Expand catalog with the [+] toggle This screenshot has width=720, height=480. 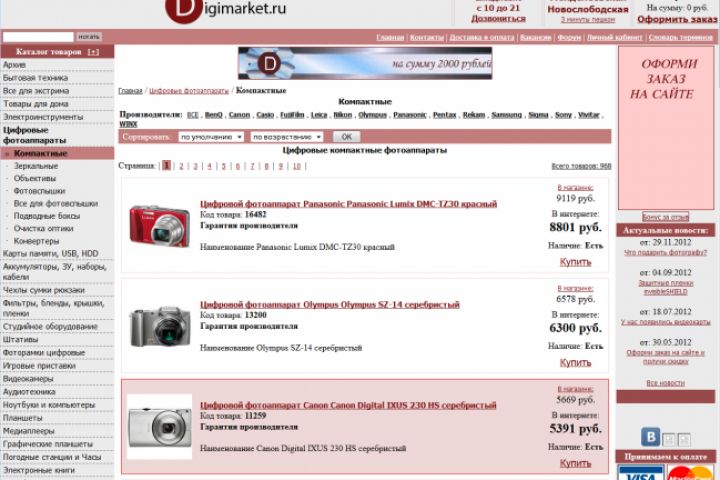click(x=93, y=52)
